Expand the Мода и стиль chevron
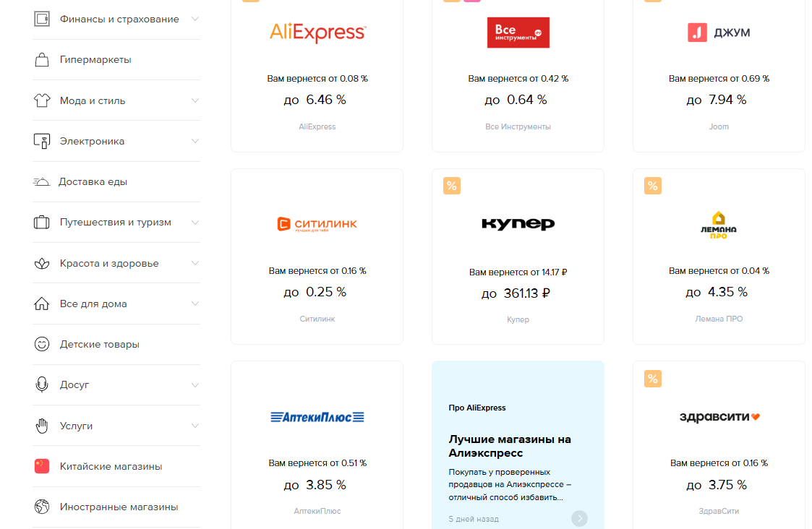The width and height of the screenshot is (812, 529). [x=195, y=100]
